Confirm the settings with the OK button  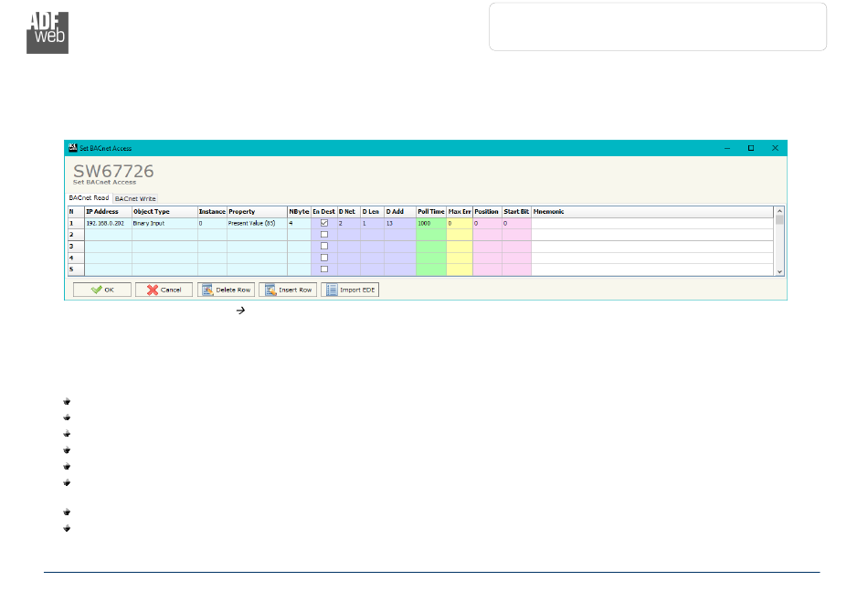click(102, 290)
